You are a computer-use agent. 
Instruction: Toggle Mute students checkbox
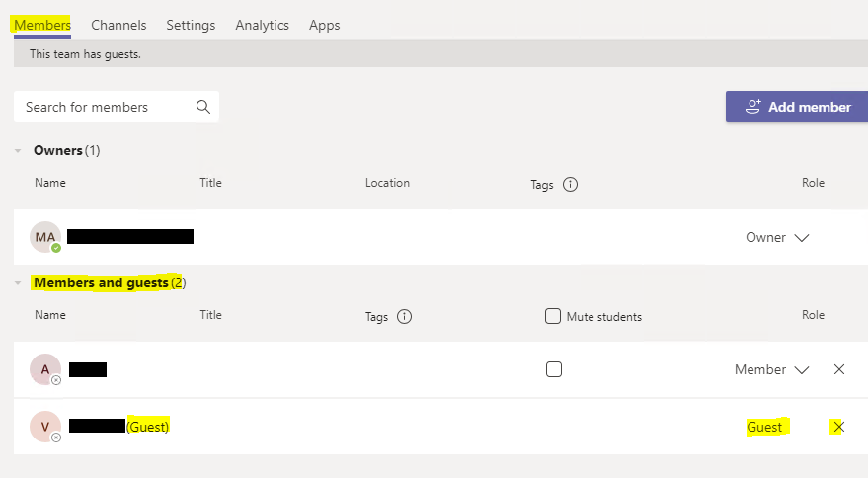click(x=553, y=316)
